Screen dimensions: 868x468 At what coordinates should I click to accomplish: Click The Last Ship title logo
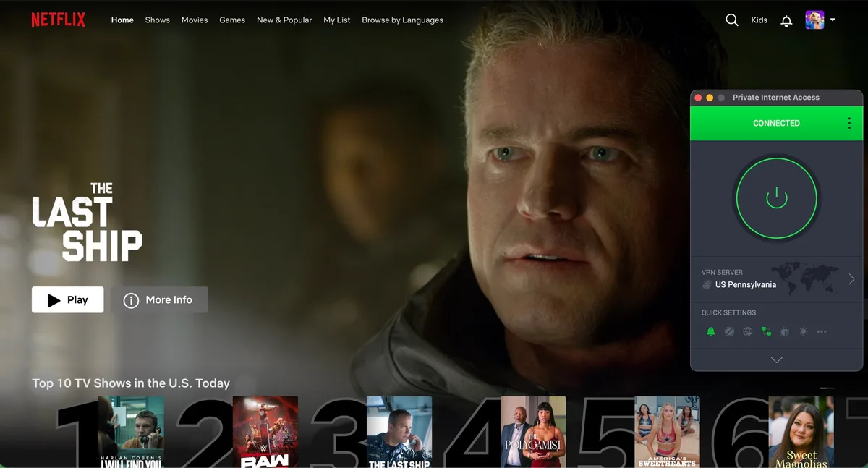pyautogui.click(x=87, y=221)
